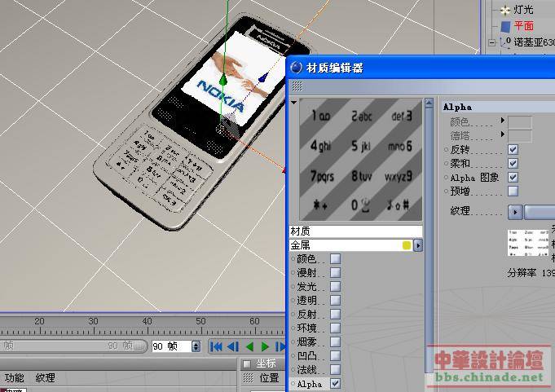
Task: Click the keypad material preview
Action: [x=361, y=160]
